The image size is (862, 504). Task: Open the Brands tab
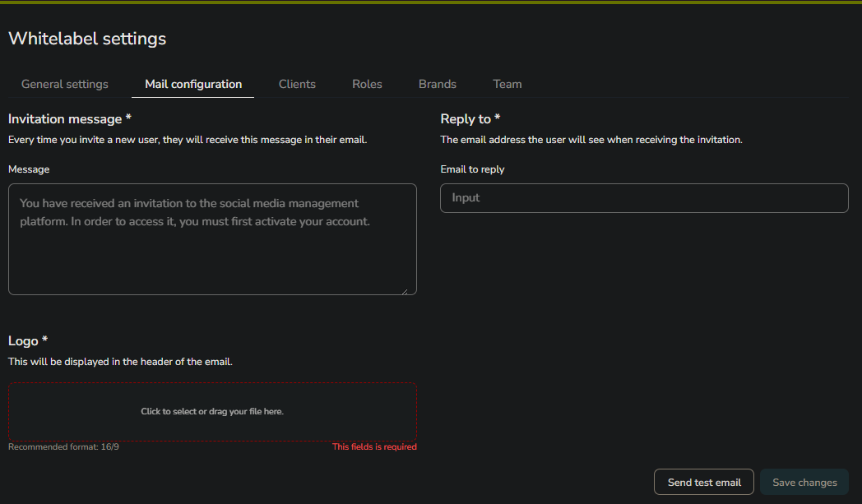[x=437, y=84]
